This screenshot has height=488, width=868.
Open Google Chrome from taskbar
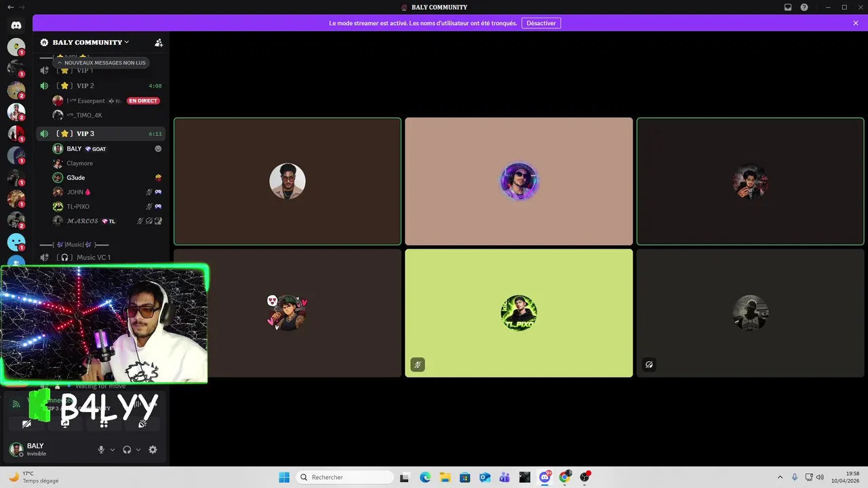click(x=565, y=477)
